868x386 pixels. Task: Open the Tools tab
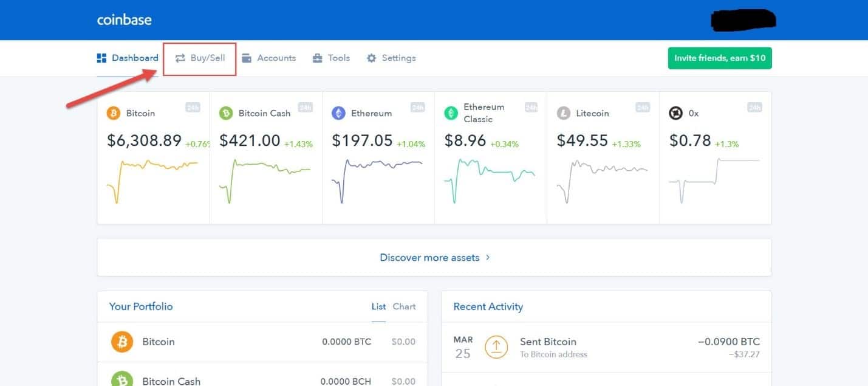(x=331, y=58)
